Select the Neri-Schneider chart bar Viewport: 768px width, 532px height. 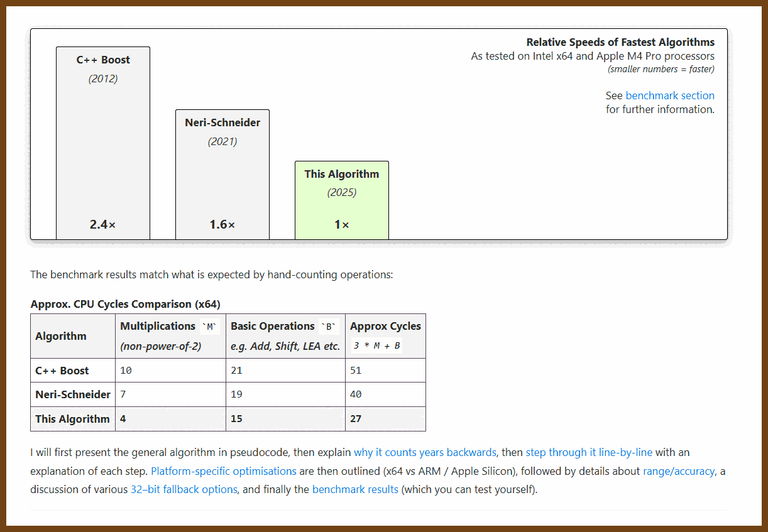(x=222, y=175)
